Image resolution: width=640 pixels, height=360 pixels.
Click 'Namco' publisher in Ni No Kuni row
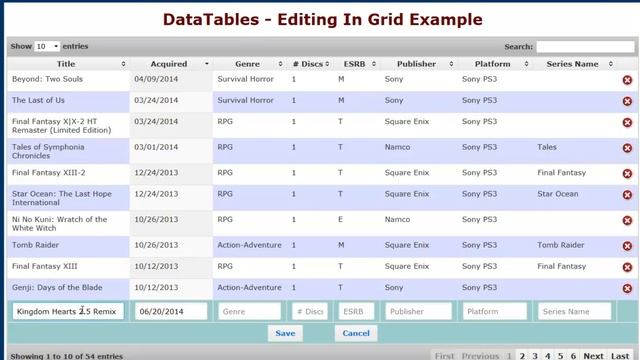[397, 220]
